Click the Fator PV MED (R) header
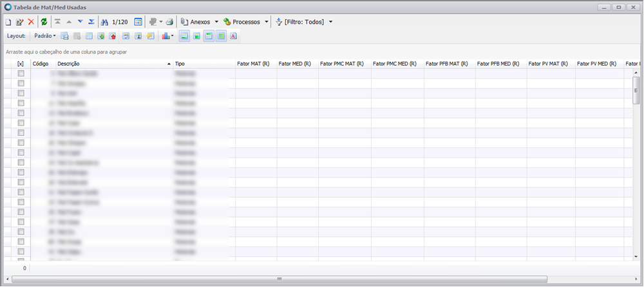 (x=600, y=64)
